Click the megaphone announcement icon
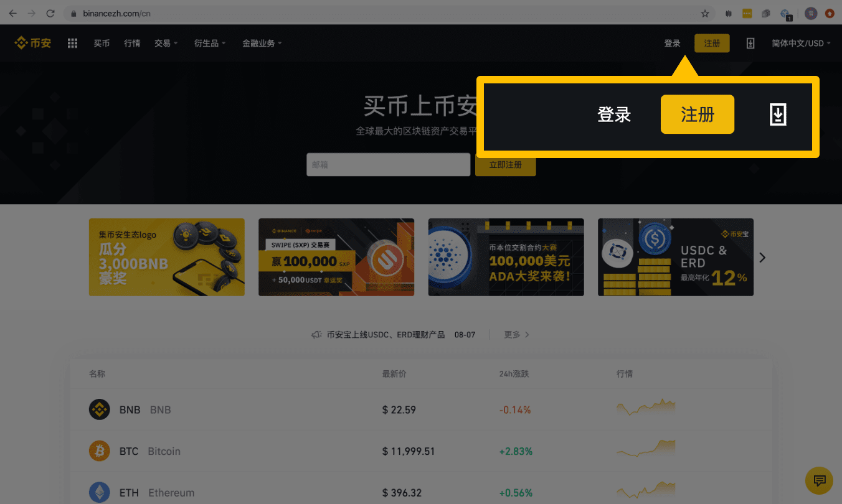This screenshot has width=842, height=504. (x=316, y=335)
